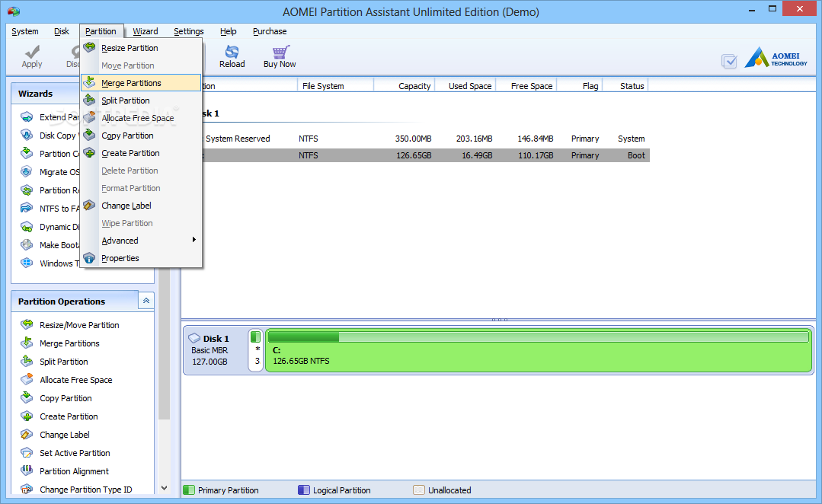Click the Reload toolbar icon
822x504 pixels.
click(x=232, y=51)
